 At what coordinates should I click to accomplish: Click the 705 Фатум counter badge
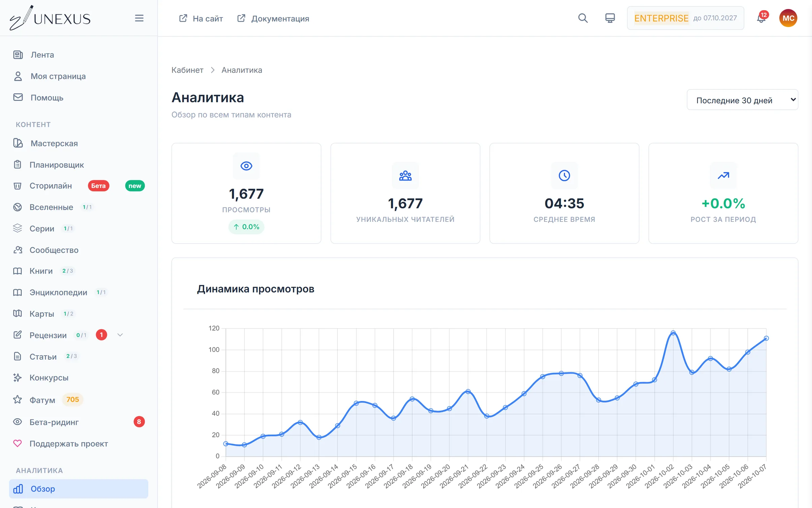(73, 400)
